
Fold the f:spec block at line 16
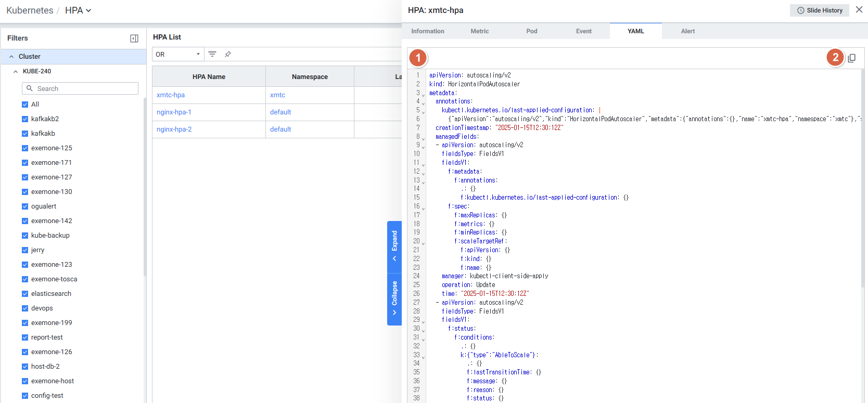[x=423, y=209]
